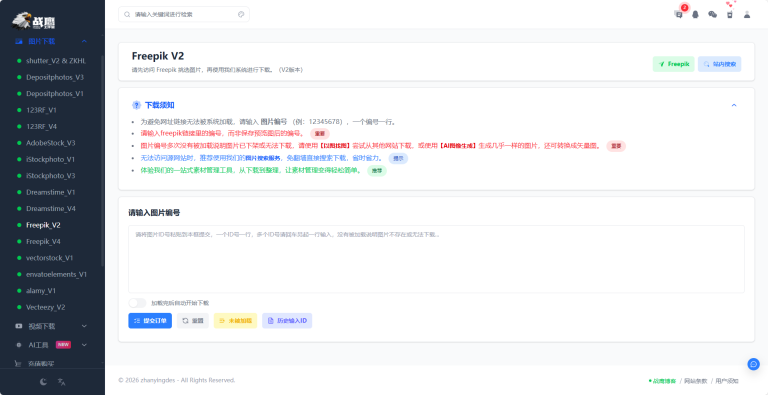
Task: Open the user profile icon
Action: coord(747,14)
